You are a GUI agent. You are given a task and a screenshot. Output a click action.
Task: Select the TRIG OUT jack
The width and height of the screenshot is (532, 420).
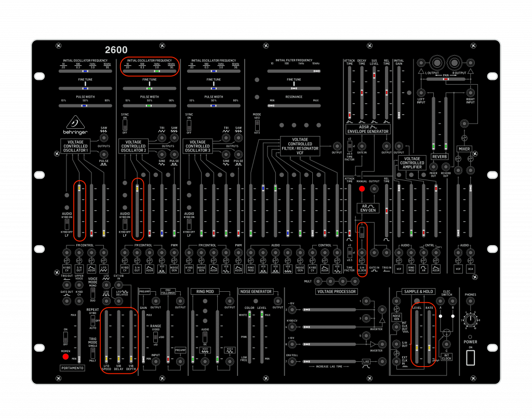click(x=66, y=285)
